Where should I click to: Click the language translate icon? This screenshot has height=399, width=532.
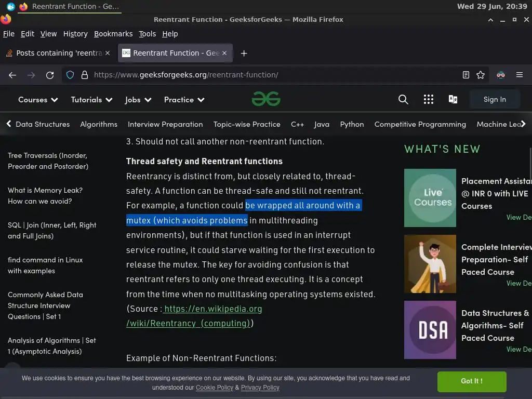[453, 99]
